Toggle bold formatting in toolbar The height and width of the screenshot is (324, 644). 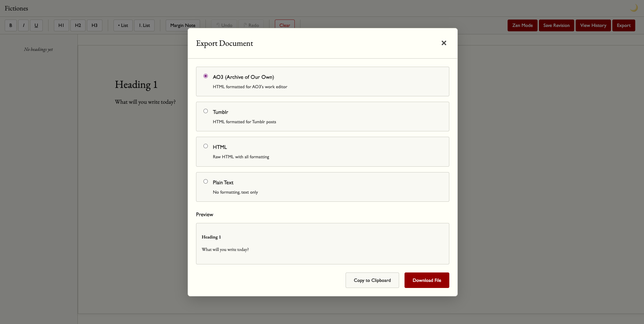pos(11,25)
